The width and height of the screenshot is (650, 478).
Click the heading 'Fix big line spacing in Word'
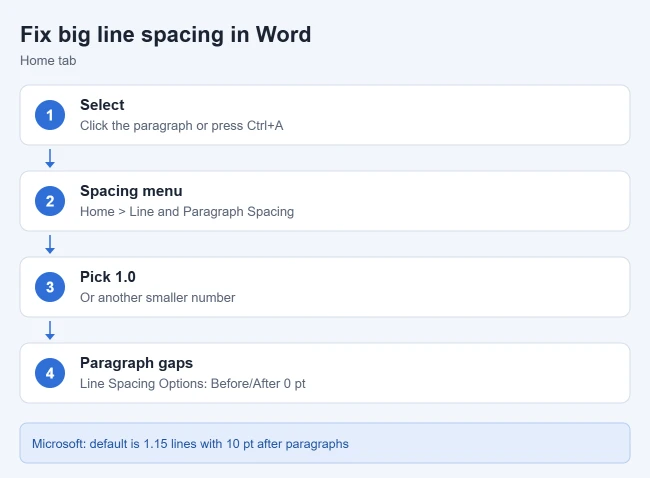click(165, 35)
